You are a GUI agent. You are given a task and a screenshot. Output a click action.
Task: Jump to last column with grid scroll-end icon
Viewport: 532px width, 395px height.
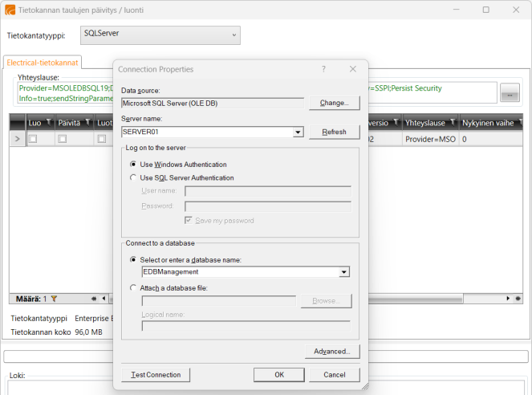(x=518, y=299)
